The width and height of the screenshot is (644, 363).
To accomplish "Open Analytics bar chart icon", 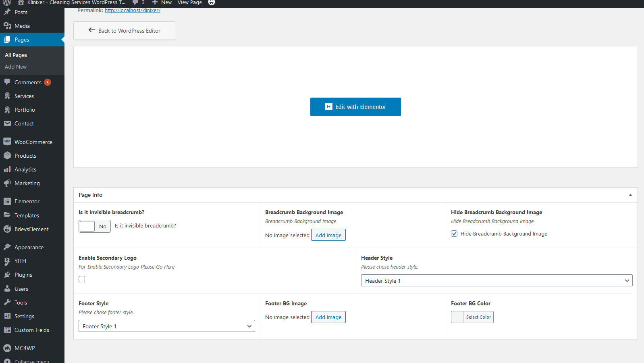I will pyautogui.click(x=7, y=169).
